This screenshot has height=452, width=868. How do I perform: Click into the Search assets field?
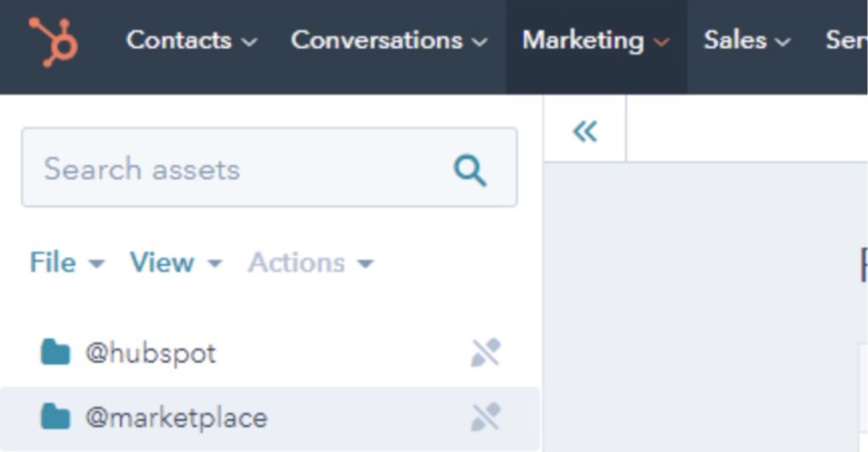pyautogui.click(x=269, y=167)
